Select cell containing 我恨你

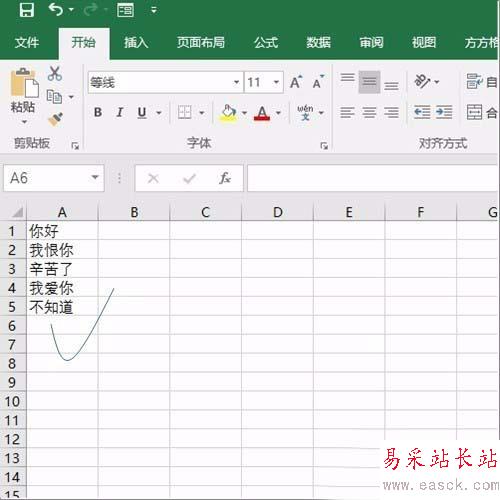62,250
